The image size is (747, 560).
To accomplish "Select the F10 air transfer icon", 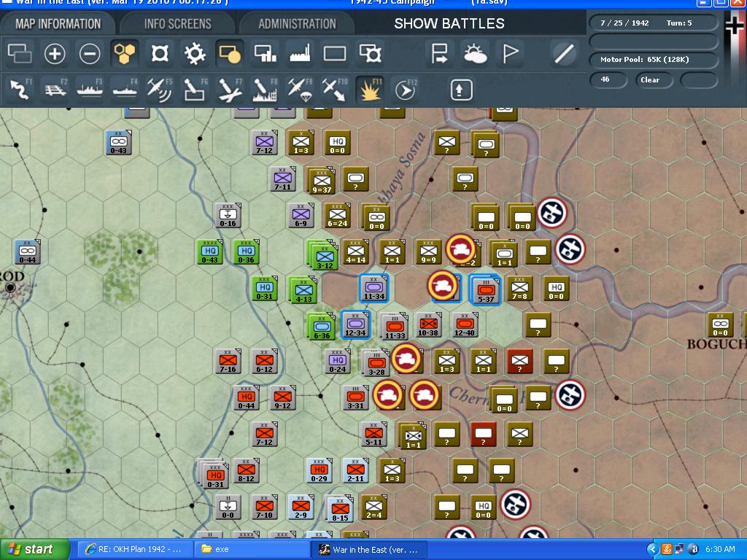I will pyautogui.click(x=335, y=90).
